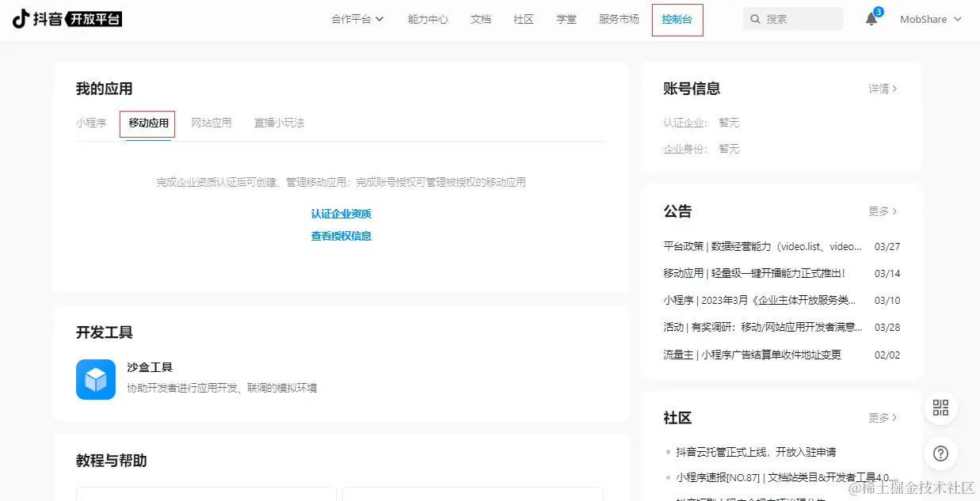Switch to the 网站应用 tab
The width and height of the screenshot is (980, 501).
click(212, 123)
